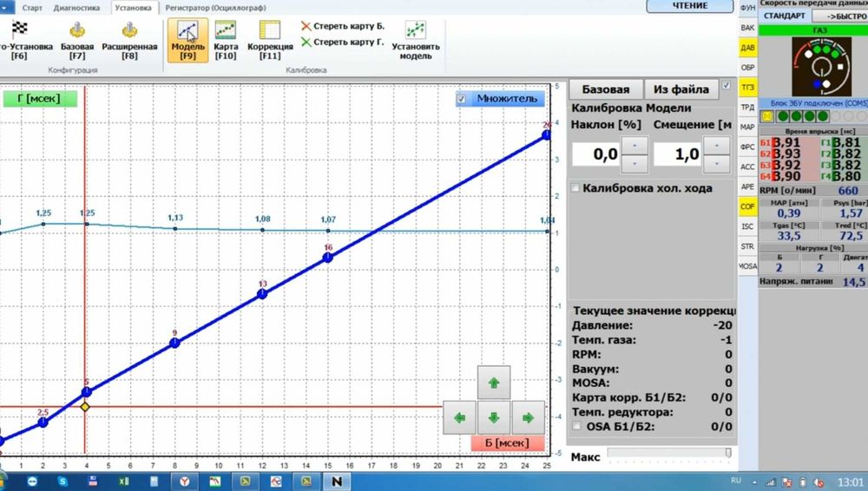868x491 pixels.
Task: Show hidden system tray icons arrow
Action: point(754,482)
